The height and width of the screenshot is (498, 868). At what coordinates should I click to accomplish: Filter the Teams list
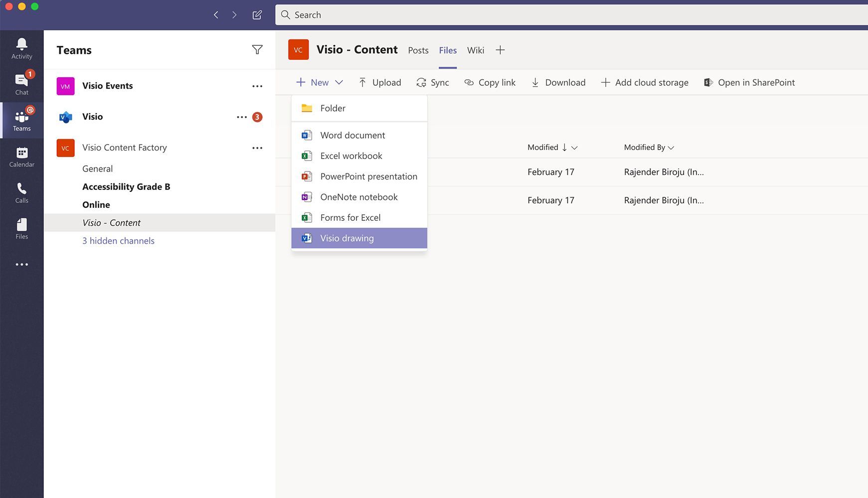(x=257, y=50)
